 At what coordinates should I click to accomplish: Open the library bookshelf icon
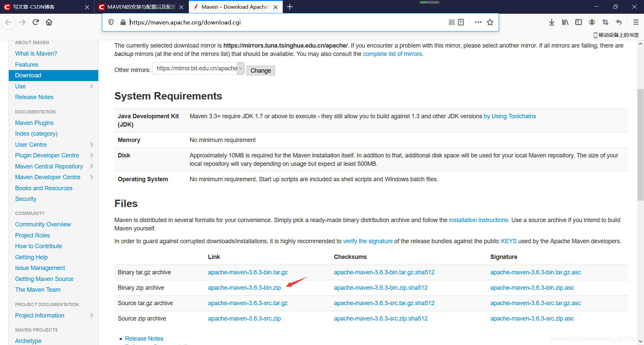coord(565,22)
